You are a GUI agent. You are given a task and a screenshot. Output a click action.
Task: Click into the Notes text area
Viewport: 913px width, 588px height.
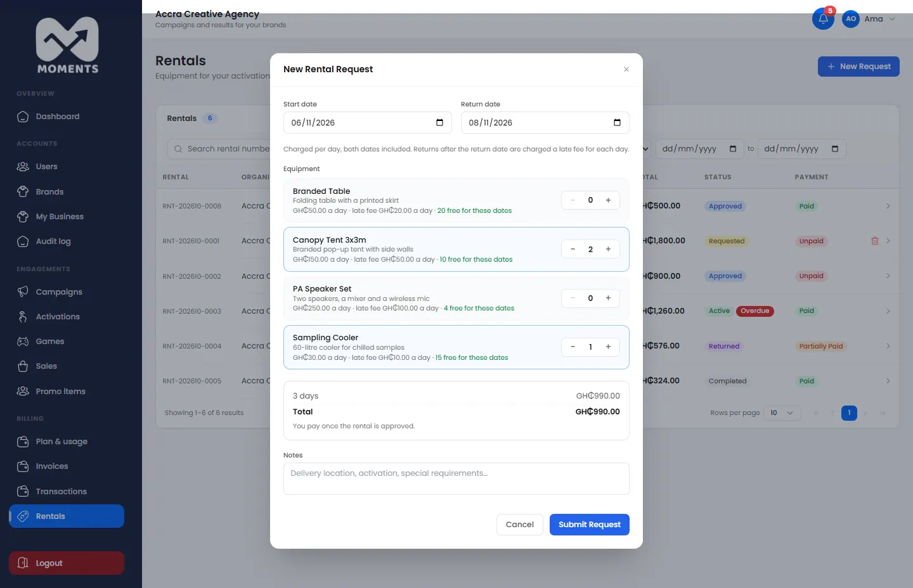pos(456,478)
